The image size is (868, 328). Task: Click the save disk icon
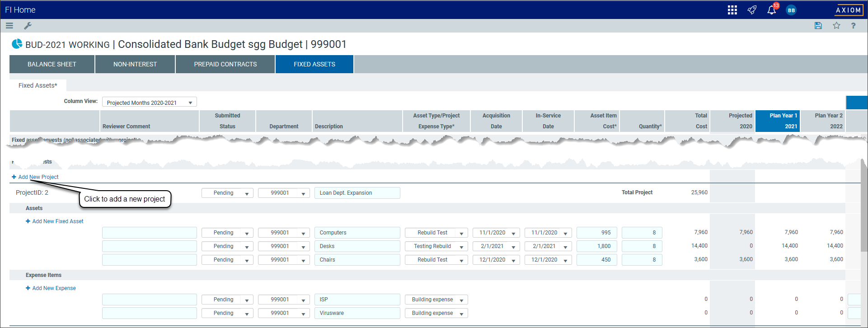818,26
